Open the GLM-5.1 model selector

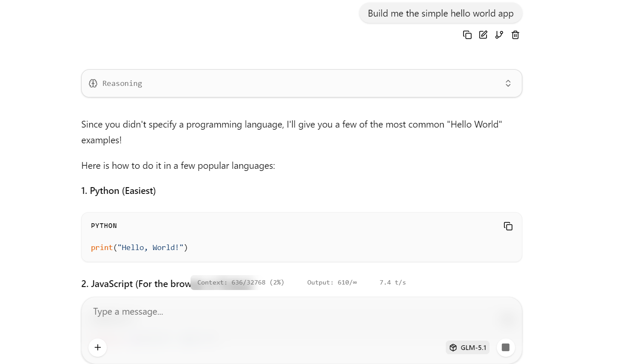point(468,347)
